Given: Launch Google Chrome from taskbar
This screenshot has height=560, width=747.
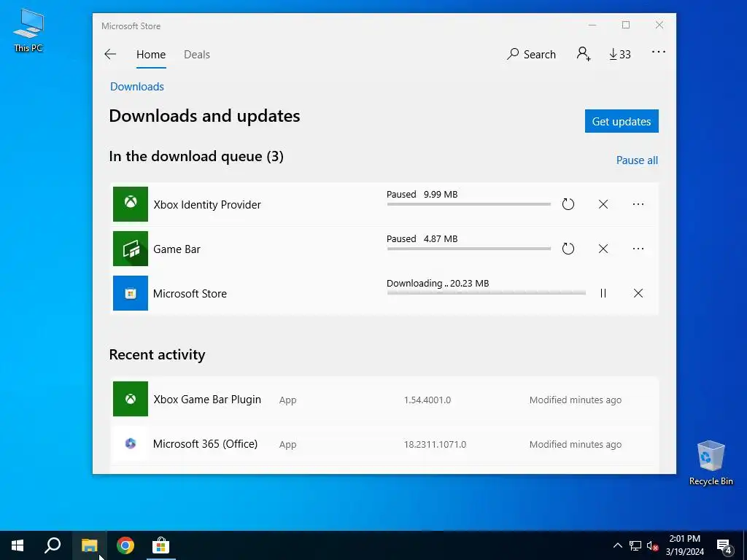Looking at the screenshot, I should [x=125, y=545].
